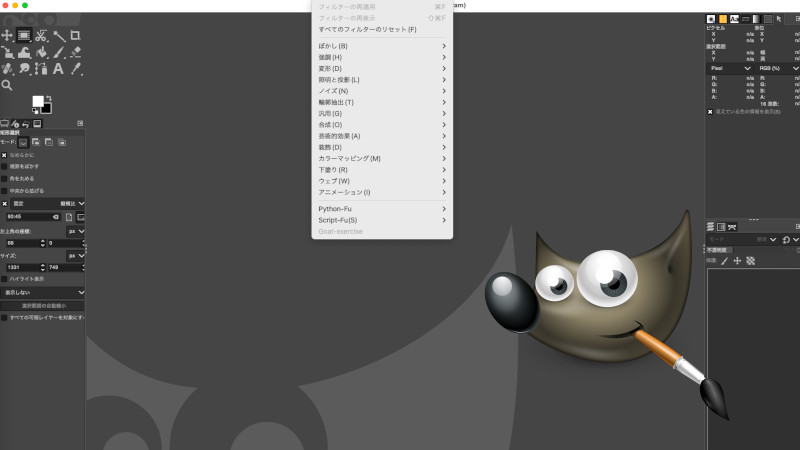Clear the 80:45 aspect ratio field
800x450 pixels.
tap(56, 217)
